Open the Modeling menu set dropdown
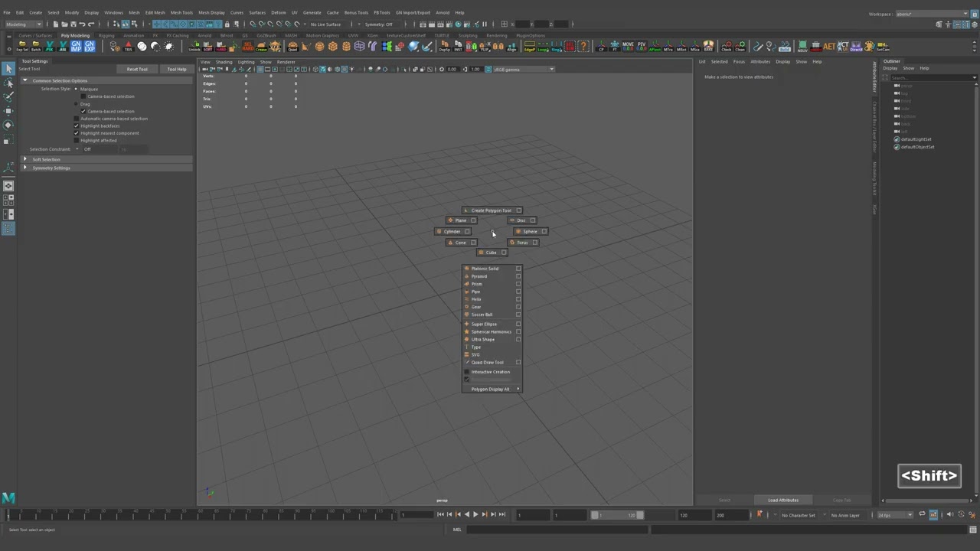This screenshot has height=551, width=980. tap(24, 24)
